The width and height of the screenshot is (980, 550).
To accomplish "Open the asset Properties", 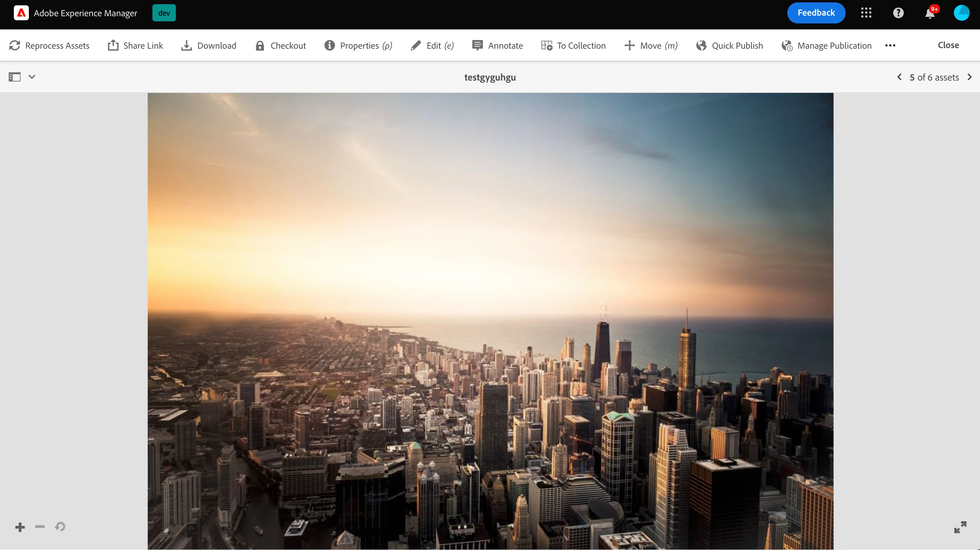I will tap(358, 46).
